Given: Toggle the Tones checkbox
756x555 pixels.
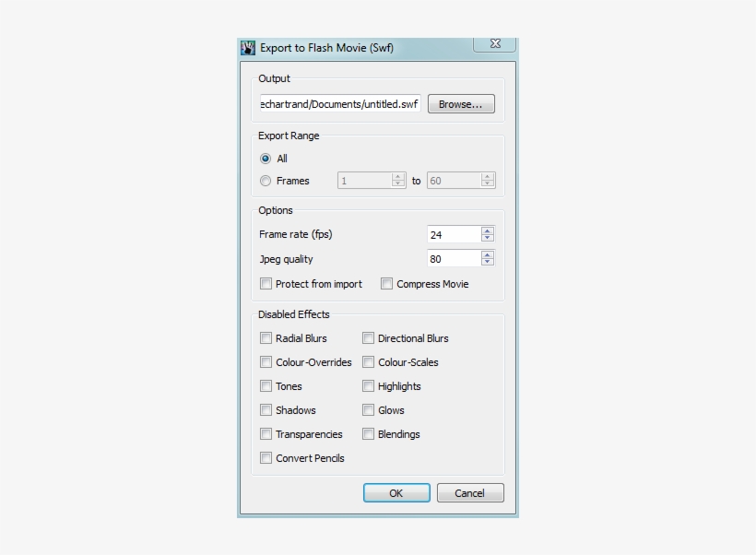Looking at the screenshot, I should click(x=266, y=386).
